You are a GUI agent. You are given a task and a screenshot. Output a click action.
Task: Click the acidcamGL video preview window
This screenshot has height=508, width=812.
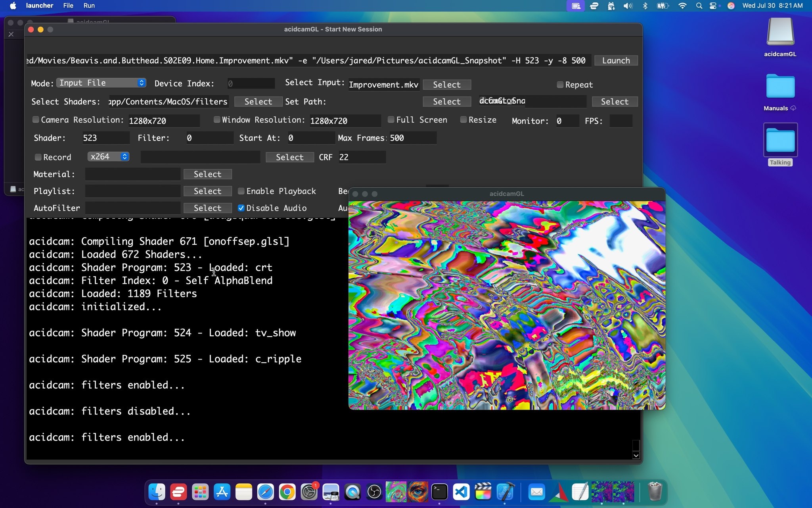[507, 305]
